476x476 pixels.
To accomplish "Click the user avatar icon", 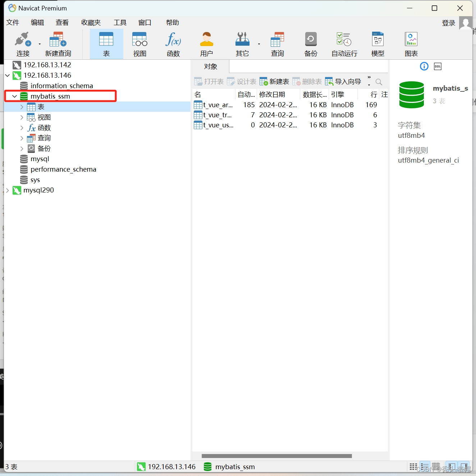I will [x=466, y=23].
